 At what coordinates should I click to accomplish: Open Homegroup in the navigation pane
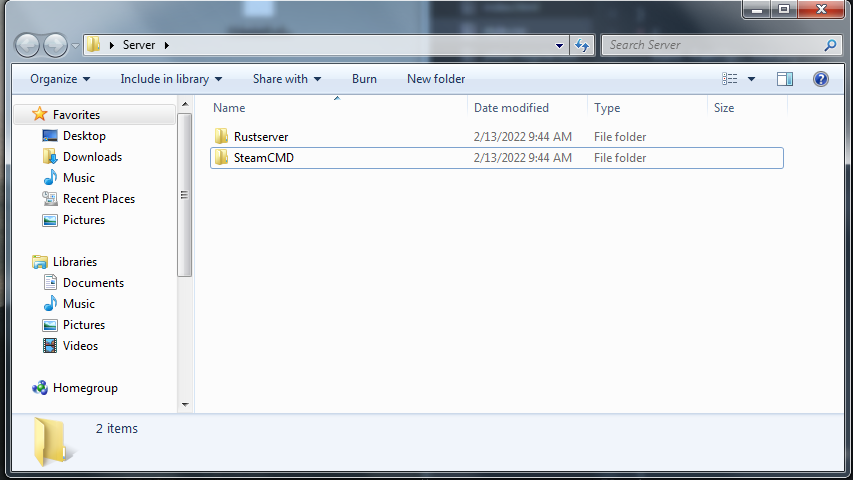(x=84, y=388)
